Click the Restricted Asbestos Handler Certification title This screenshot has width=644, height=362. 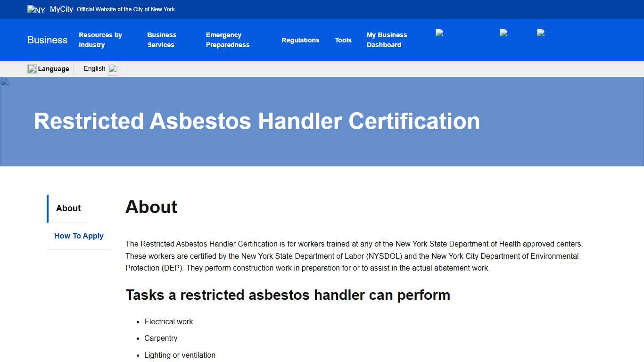pyautogui.click(x=256, y=121)
